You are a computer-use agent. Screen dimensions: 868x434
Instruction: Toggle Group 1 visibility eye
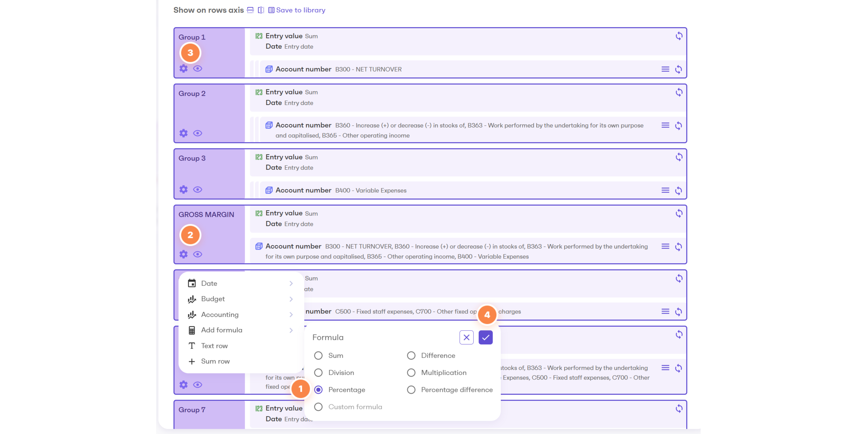[197, 68]
